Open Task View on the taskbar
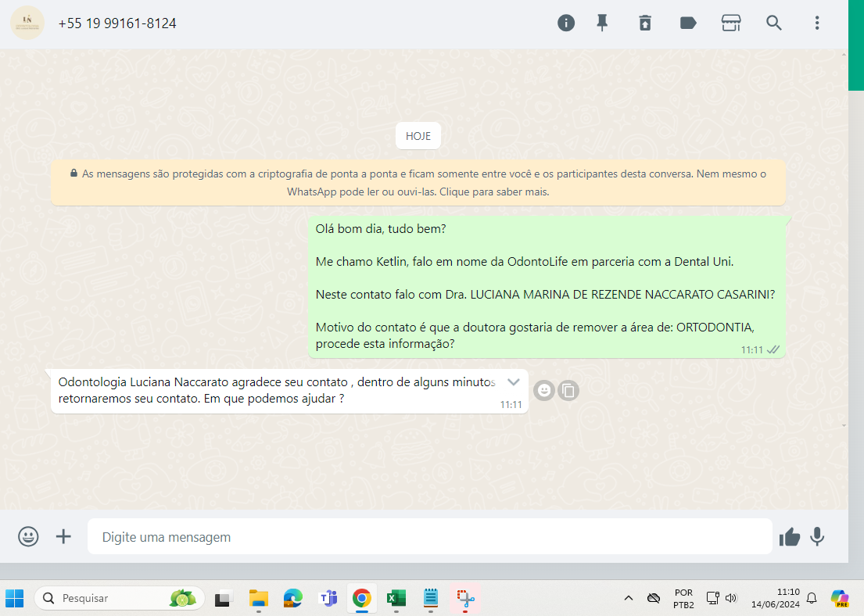Screen dimensions: 864x616 (223, 598)
